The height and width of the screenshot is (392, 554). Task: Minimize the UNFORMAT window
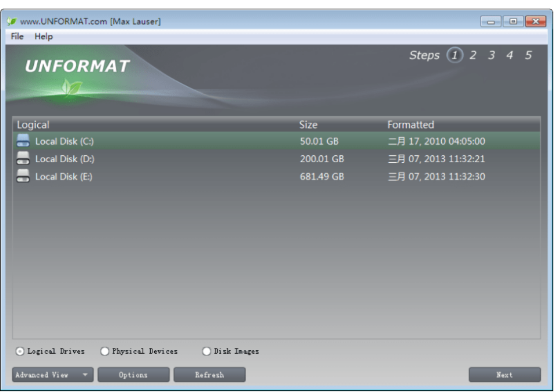coord(491,22)
